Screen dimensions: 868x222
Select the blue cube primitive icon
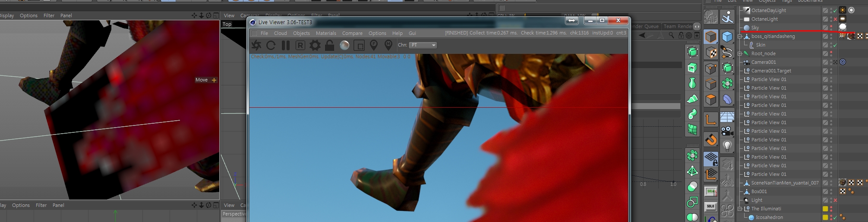click(727, 37)
